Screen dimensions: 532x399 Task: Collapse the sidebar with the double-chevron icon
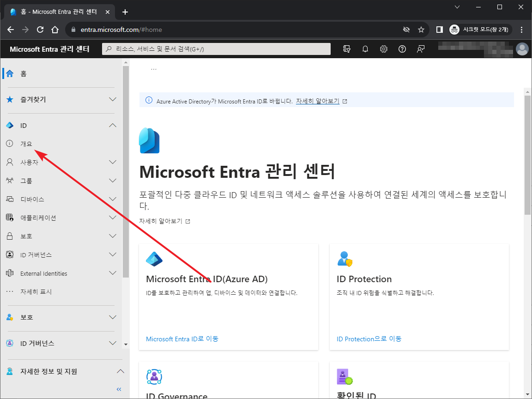click(119, 389)
